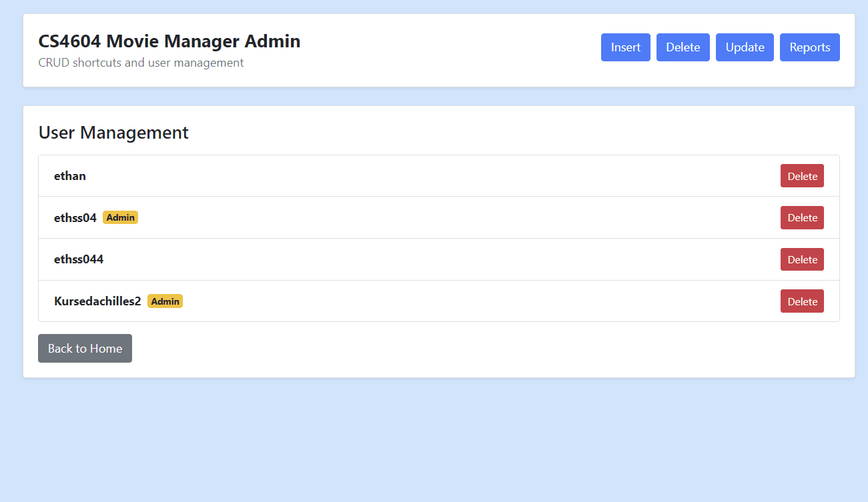Click the Admin badge next to ethss04
This screenshot has width=868, height=502.
[120, 217]
